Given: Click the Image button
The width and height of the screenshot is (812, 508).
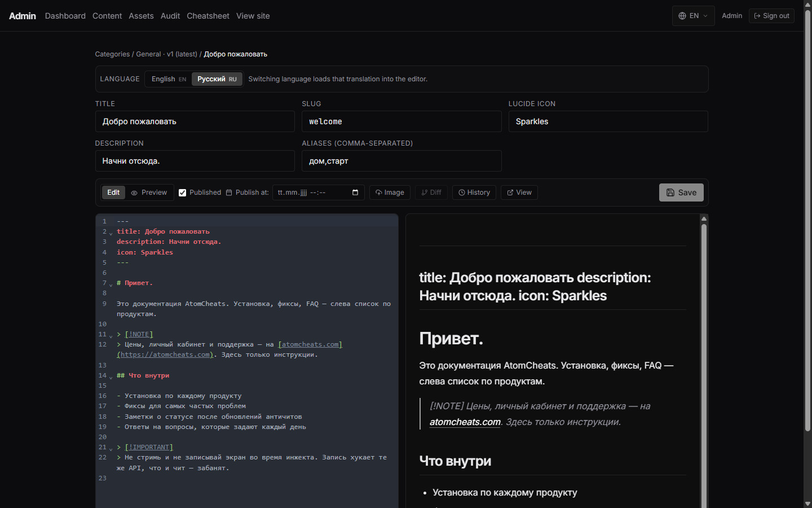Looking at the screenshot, I should click(x=390, y=192).
